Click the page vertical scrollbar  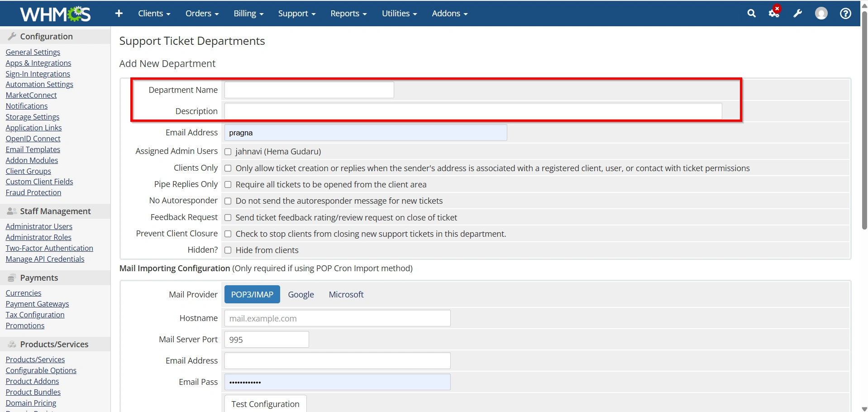coord(864,120)
